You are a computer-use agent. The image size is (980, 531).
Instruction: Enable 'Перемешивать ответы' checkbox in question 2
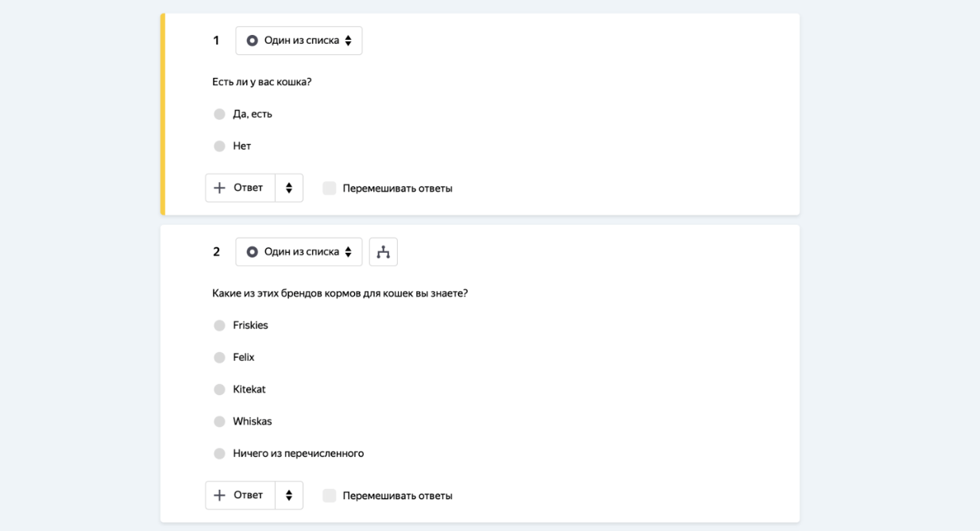coord(330,495)
